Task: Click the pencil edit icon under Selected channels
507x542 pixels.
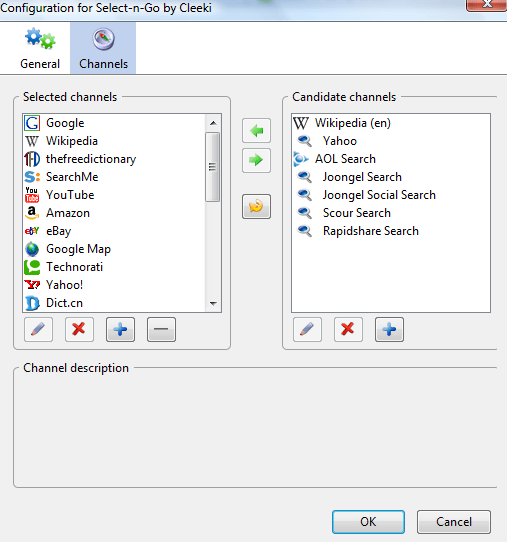Action: (38, 329)
